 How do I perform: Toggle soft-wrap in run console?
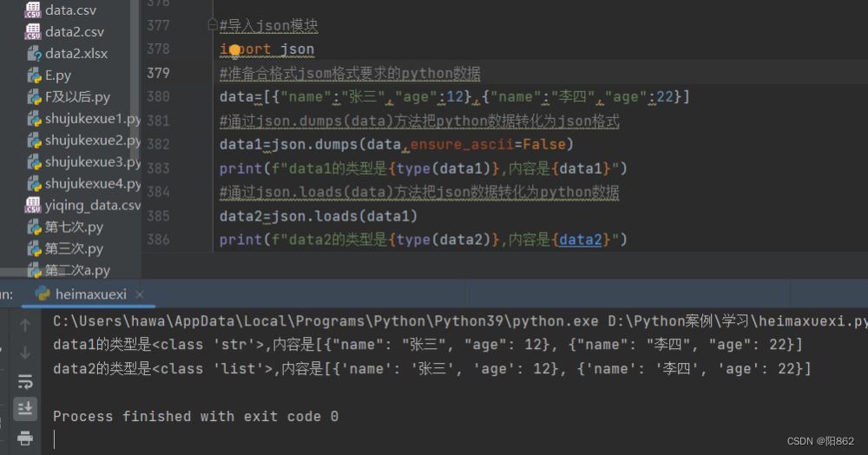tap(25, 381)
